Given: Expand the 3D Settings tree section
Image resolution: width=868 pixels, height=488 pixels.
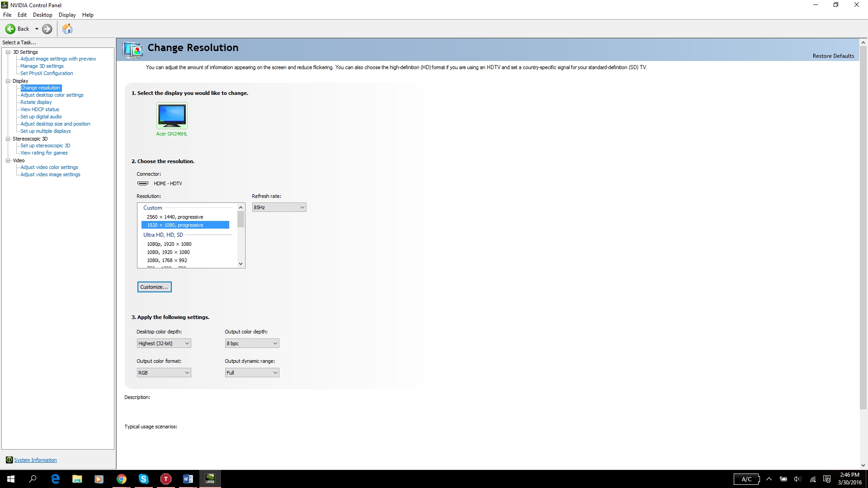Looking at the screenshot, I should [x=8, y=52].
